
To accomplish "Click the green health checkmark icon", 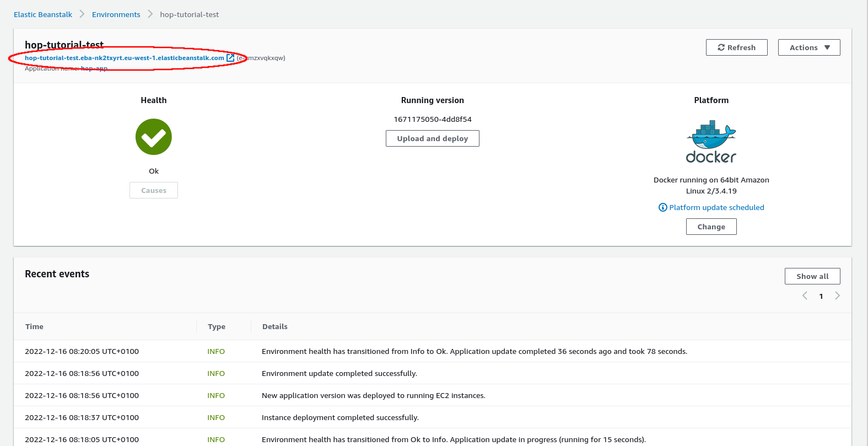I will pyautogui.click(x=154, y=137).
